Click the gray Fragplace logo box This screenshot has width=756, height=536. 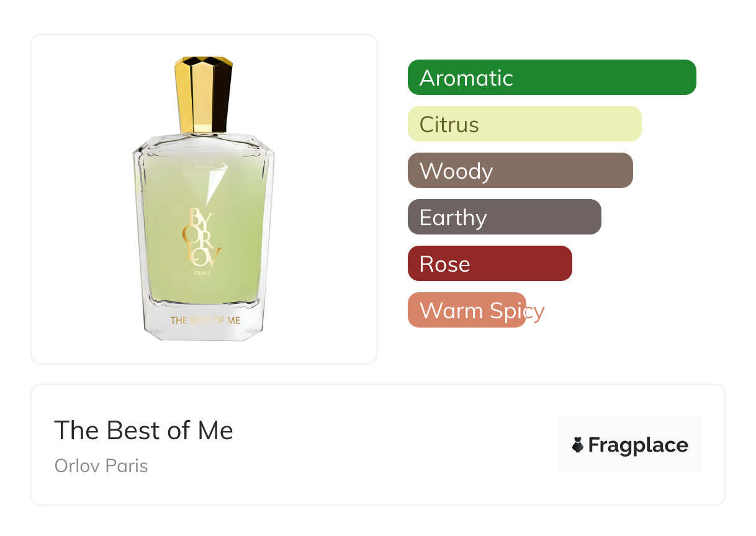pos(630,445)
